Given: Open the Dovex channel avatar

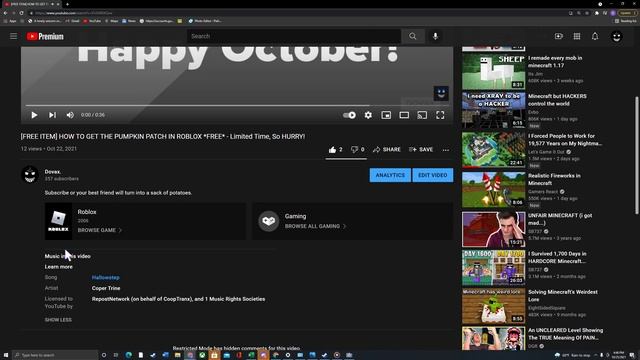Looking at the screenshot, I should (x=30, y=175).
